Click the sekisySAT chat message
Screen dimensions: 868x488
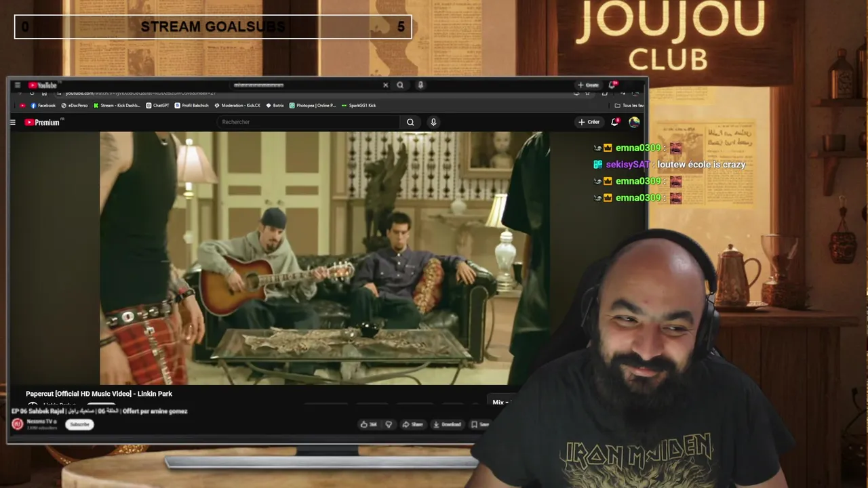click(x=669, y=165)
